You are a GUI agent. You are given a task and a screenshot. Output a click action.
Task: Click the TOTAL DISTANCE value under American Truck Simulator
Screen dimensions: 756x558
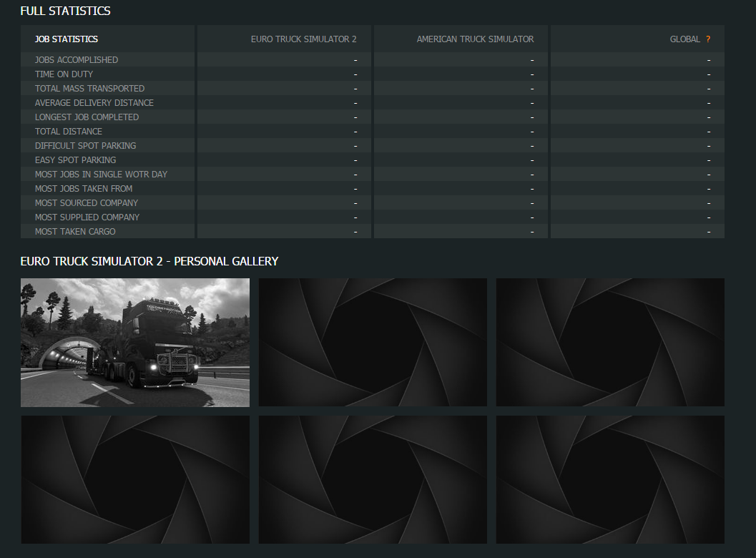point(532,132)
